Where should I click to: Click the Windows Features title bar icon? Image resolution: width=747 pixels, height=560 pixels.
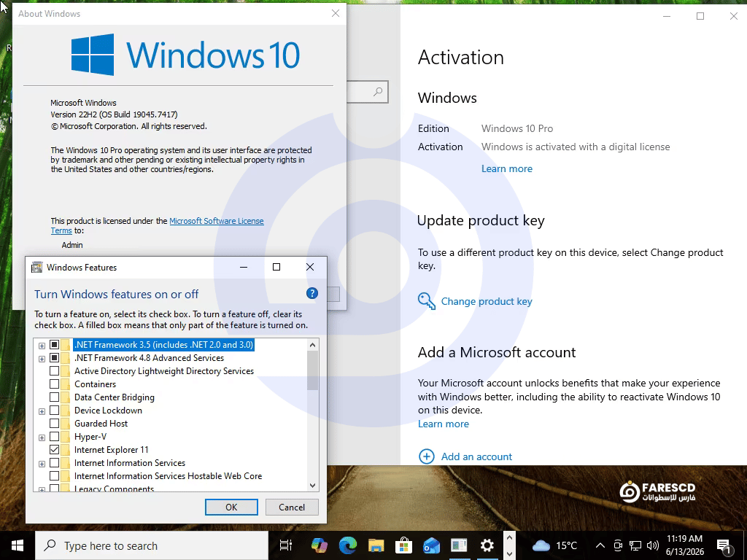[x=36, y=267]
